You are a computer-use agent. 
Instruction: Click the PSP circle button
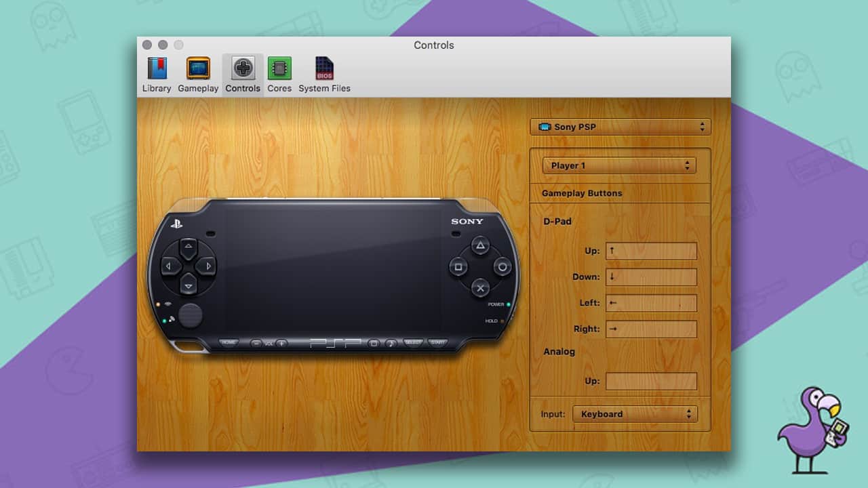pyautogui.click(x=502, y=266)
